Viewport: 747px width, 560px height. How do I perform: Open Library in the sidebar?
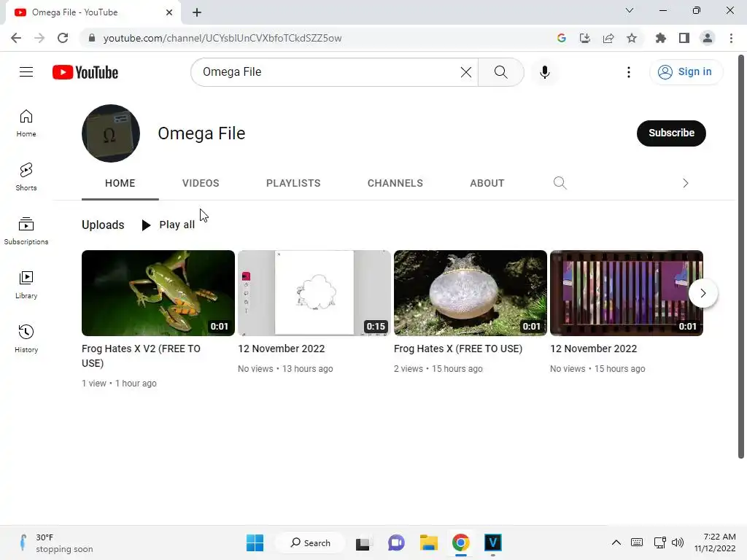26,285
